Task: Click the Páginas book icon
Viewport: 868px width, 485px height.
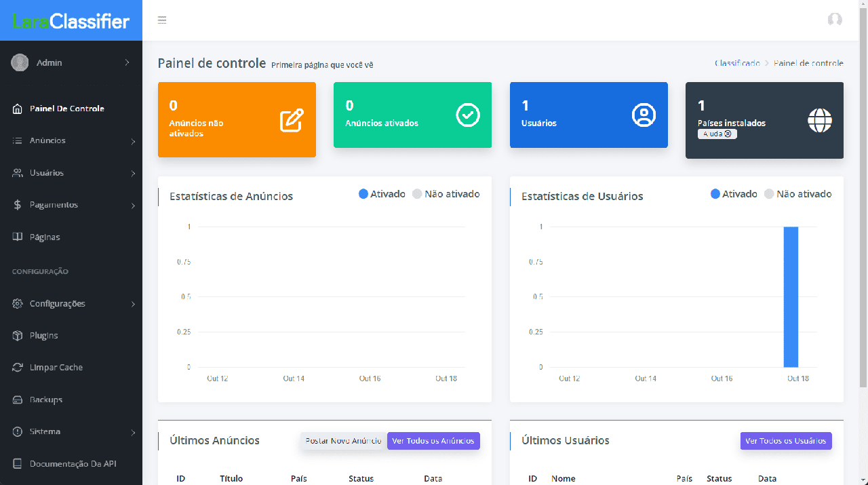Action: (18, 237)
